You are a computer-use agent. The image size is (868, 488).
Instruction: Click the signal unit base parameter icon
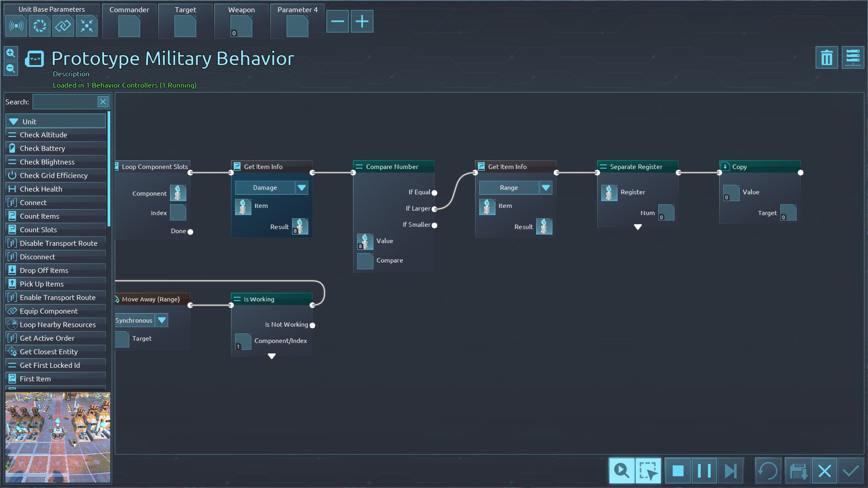16,26
